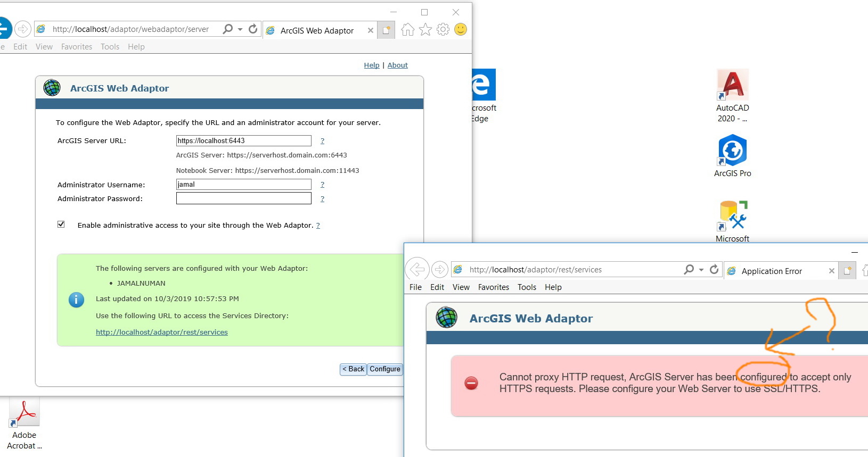Open the Microsoft tools desktop shortcut

tap(733, 221)
